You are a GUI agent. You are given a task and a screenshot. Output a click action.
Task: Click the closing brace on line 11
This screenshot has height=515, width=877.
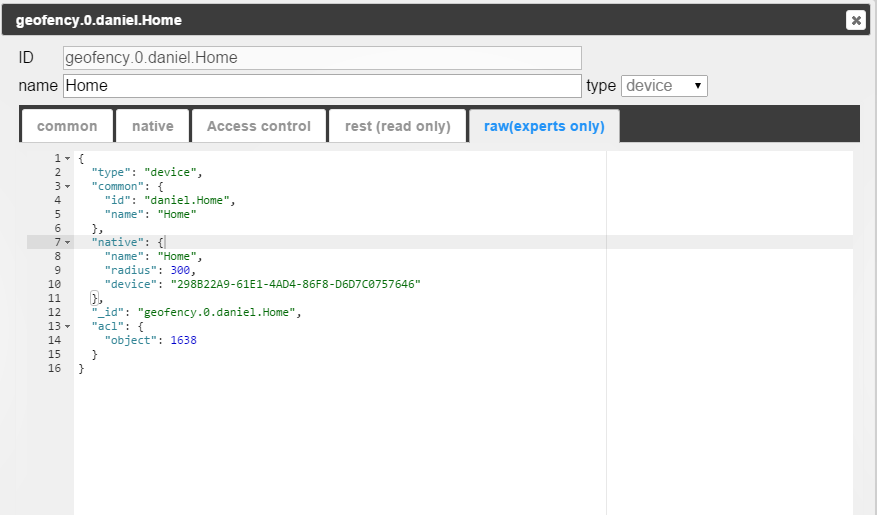pos(95,298)
